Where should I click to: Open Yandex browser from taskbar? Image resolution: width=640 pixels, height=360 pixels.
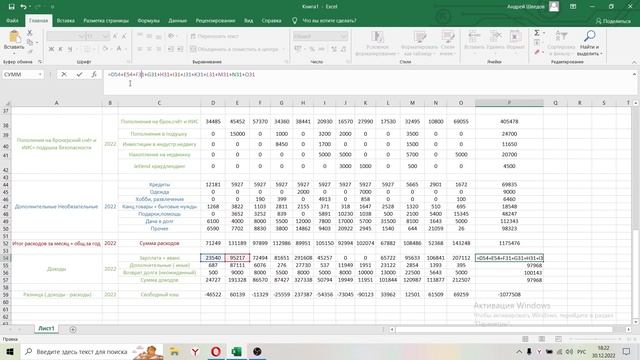coord(195,351)
